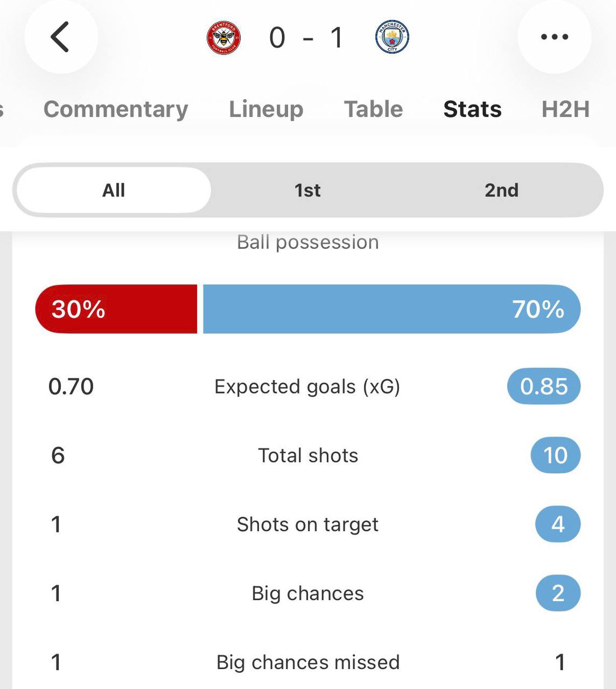
Task: Open the three-dot more options menu
Action: coord(554,37)
